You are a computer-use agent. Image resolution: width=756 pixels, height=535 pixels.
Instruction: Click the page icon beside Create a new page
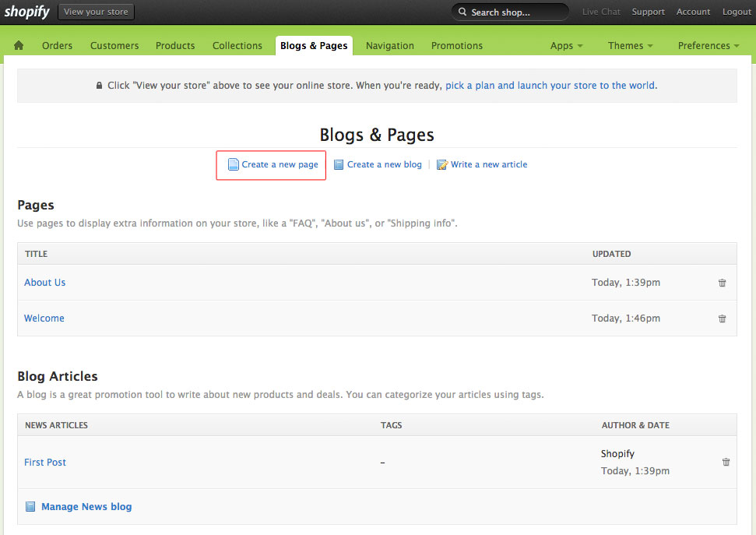(234, 164)
